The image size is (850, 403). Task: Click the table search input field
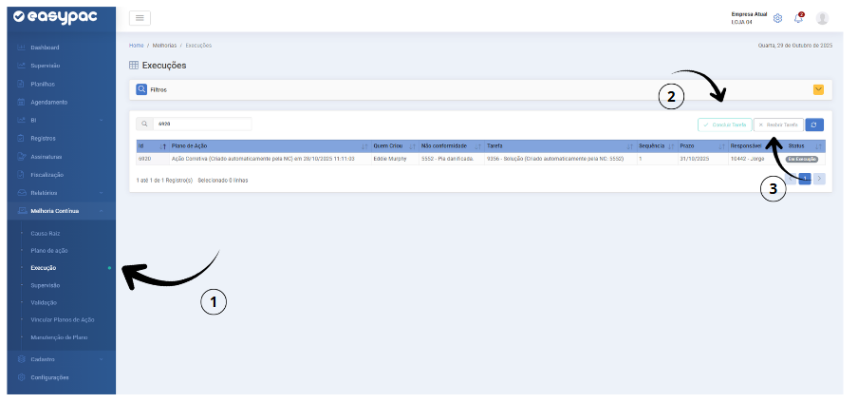202,124
